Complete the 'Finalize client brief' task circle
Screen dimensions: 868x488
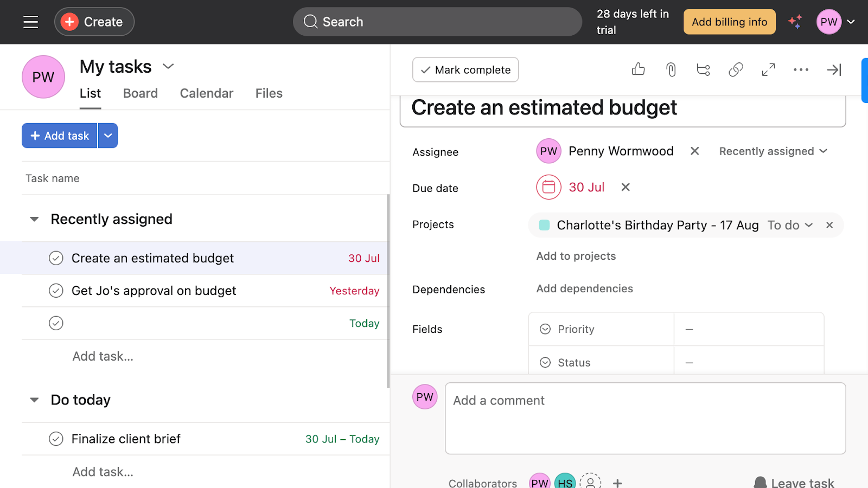(56, 439)
